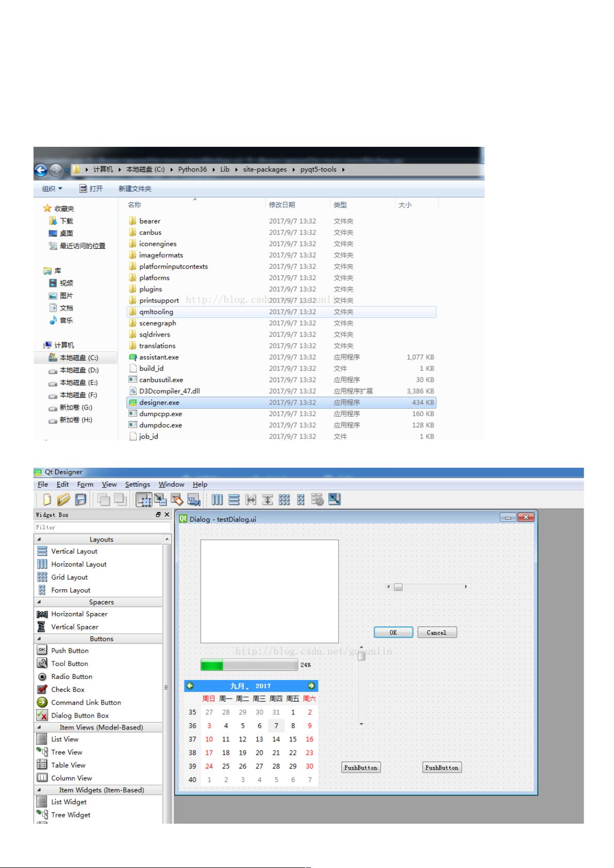Select Form Layout in Widget Box

click(x=71, y=590)
